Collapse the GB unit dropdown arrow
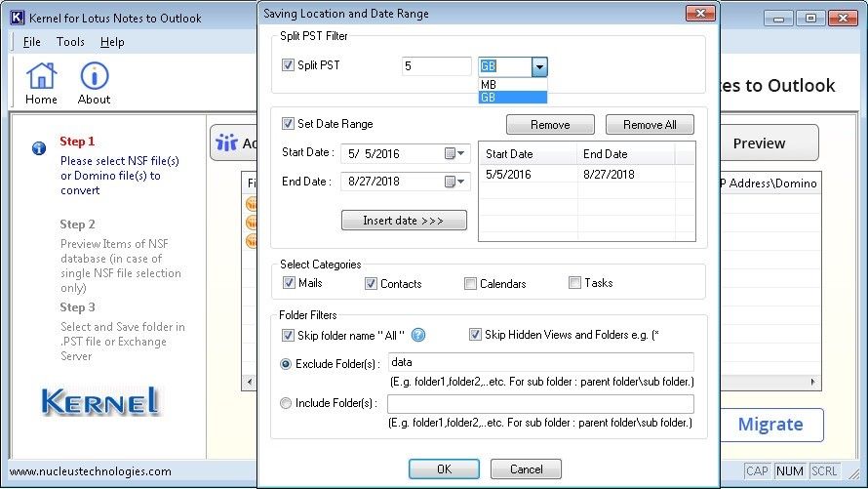 point(539,67)
